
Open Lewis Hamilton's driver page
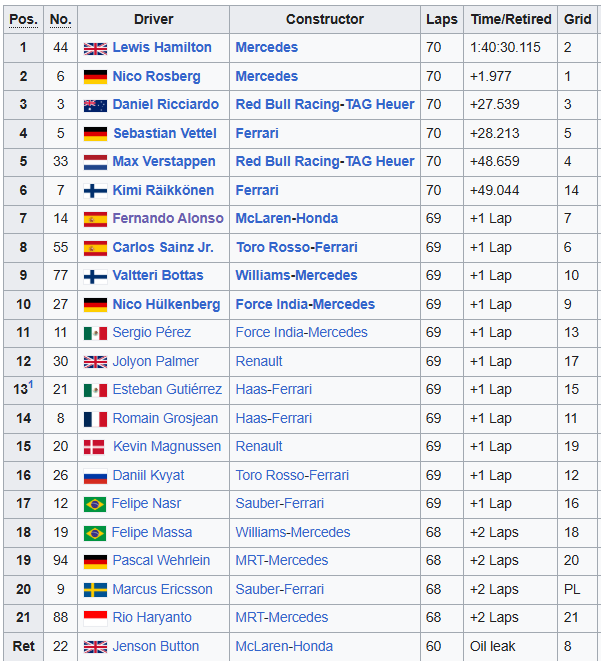tap(162, 47)
